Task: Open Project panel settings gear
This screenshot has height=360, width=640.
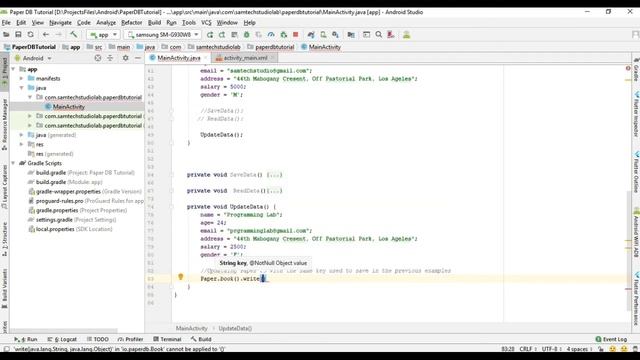Action: (125, 58)
